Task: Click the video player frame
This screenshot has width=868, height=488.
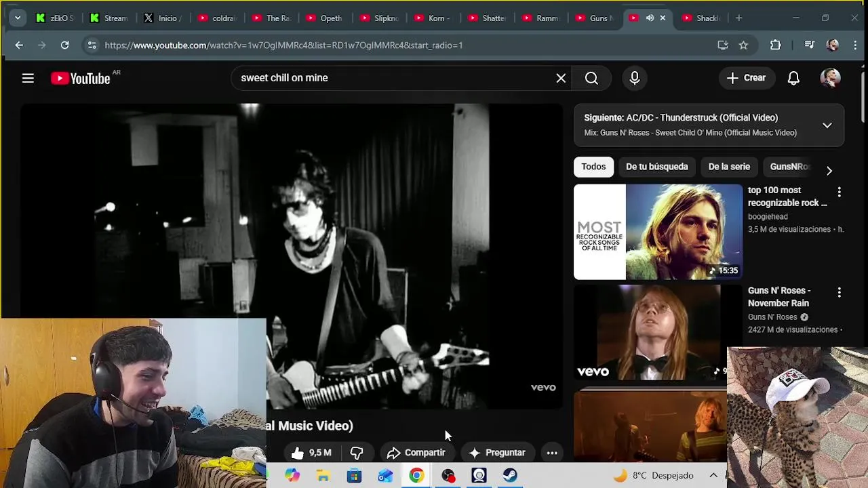Action: pyautogui.click(x=292, y=256)
